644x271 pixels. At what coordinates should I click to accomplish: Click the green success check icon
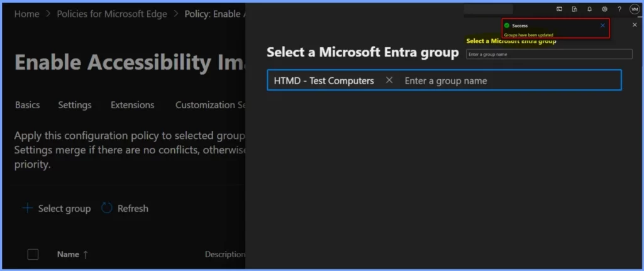click(x=507, y=25)
